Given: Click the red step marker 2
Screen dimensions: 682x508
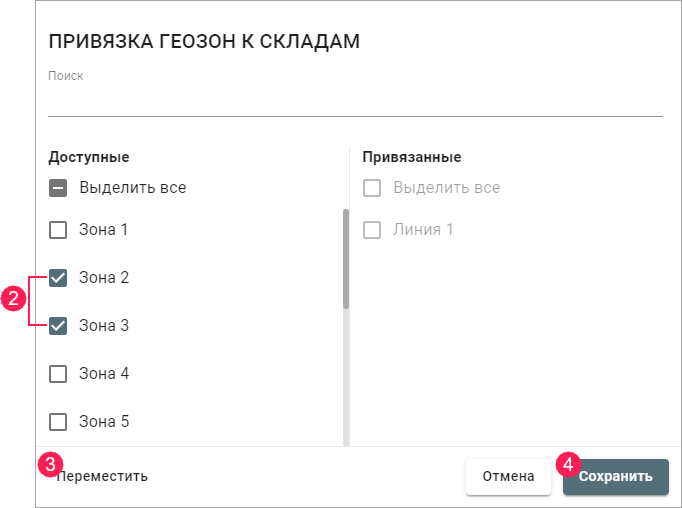Looking at the screenshot, I should [x=13, y=299].
